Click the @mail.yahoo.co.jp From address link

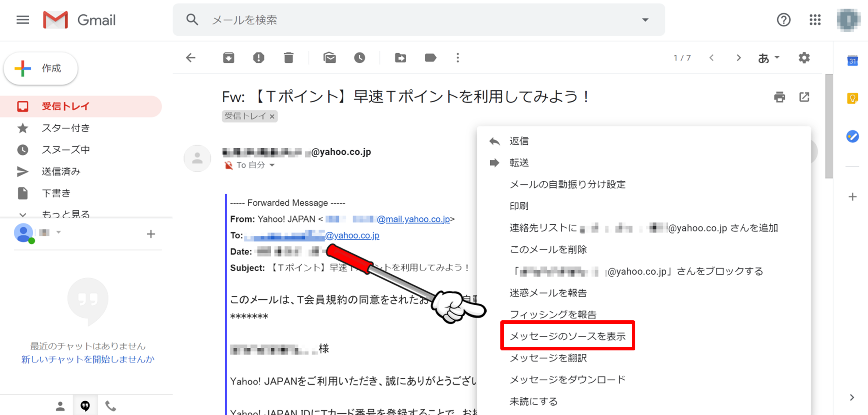point(413,219)
